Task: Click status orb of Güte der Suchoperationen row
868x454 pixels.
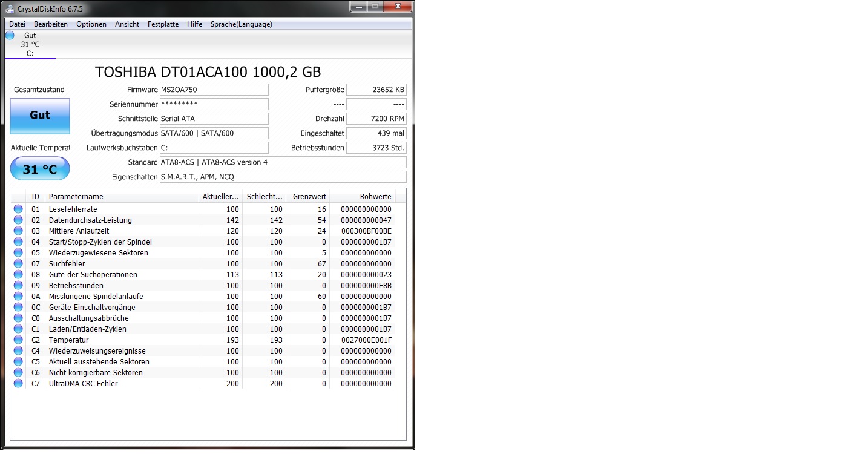Action: (x=18, y=274)
